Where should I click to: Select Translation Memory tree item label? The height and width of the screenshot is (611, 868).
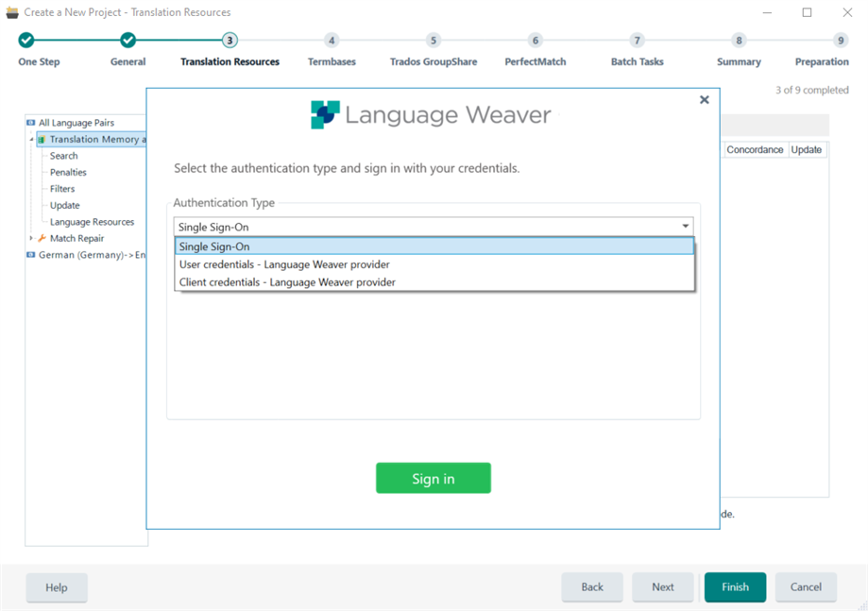point(97,140)
